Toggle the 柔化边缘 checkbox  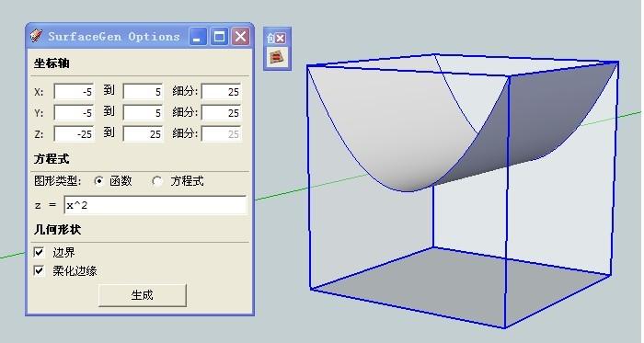39,270
